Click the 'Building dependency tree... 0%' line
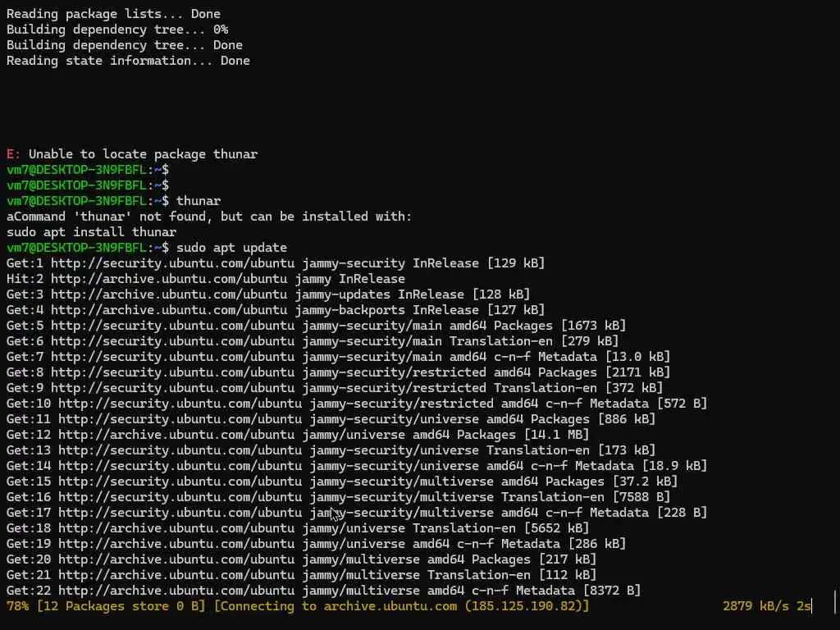Viewport: 840px width, 630px height. click(x=116, y=30)
